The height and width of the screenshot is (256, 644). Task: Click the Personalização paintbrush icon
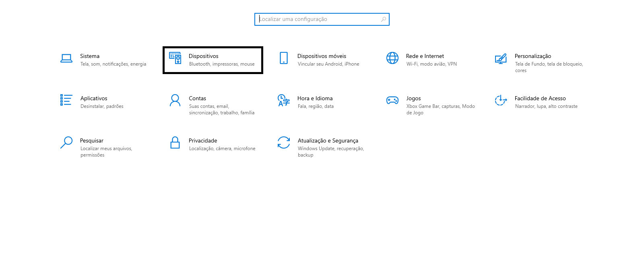click(501, 59)
